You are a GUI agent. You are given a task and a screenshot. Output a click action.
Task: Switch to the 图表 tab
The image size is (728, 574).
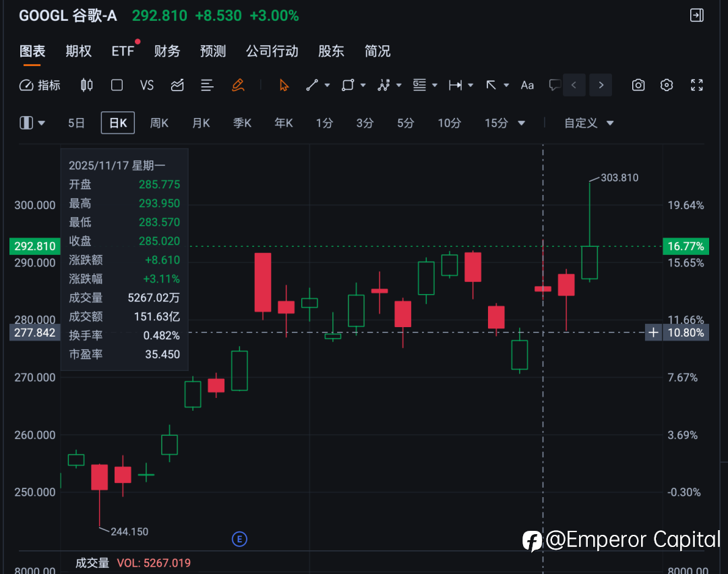coord(32,51)
